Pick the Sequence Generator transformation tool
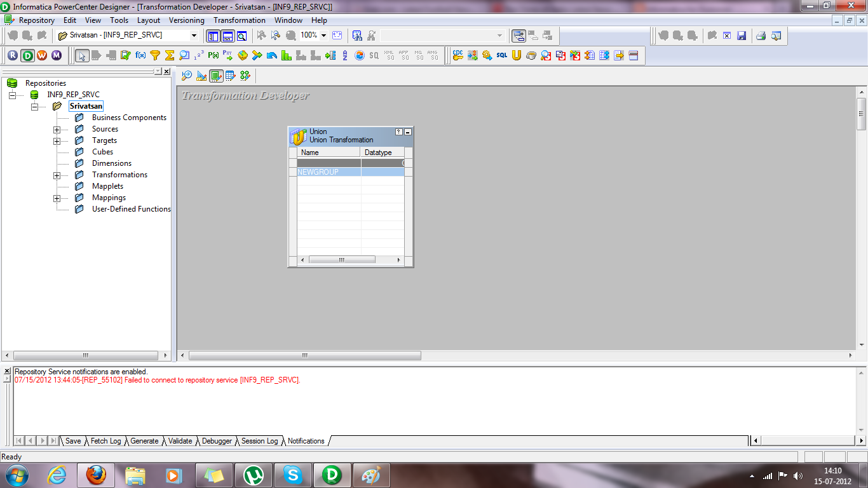The height and width of the screenshot is (488, 868). click(198, 55)
